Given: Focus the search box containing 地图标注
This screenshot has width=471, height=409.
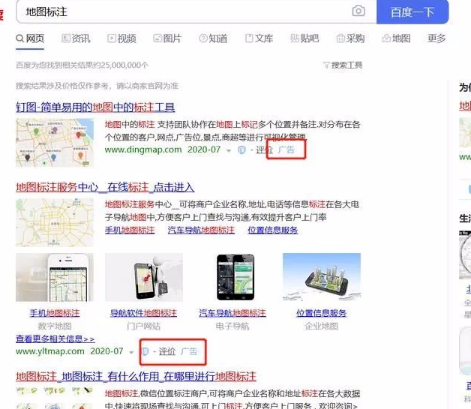Looking at the screenshot, I should [196, 12].
